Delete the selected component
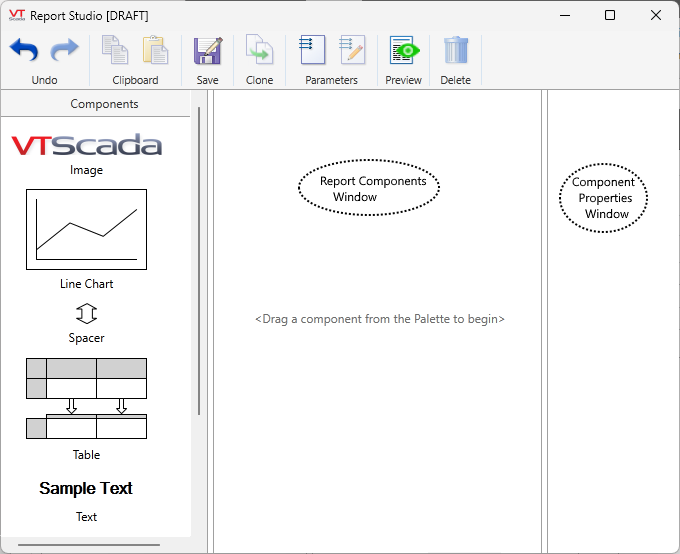 (456, 50)
